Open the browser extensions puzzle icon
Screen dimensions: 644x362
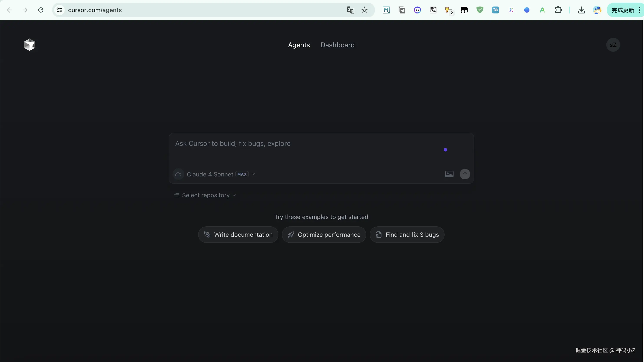(558, 10)
